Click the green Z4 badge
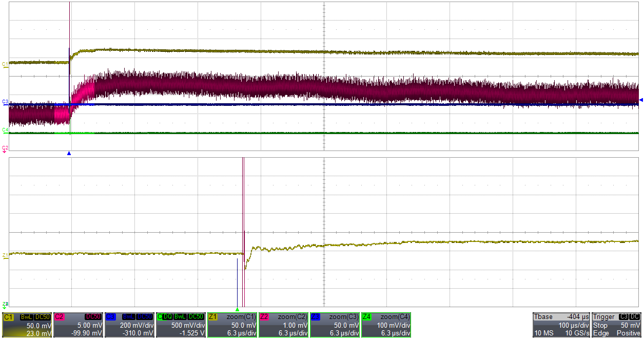This screenshot has width=644, height=338. pos(367,317)
